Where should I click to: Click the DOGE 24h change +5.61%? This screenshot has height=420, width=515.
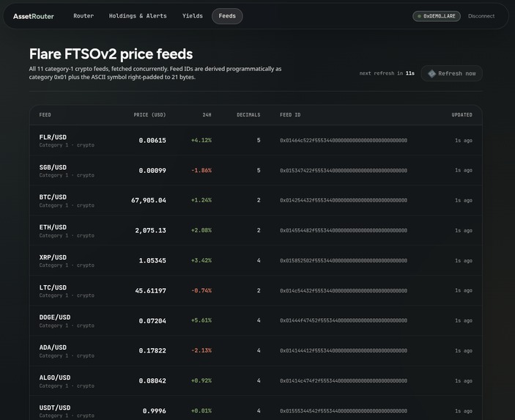pos(201,320)
